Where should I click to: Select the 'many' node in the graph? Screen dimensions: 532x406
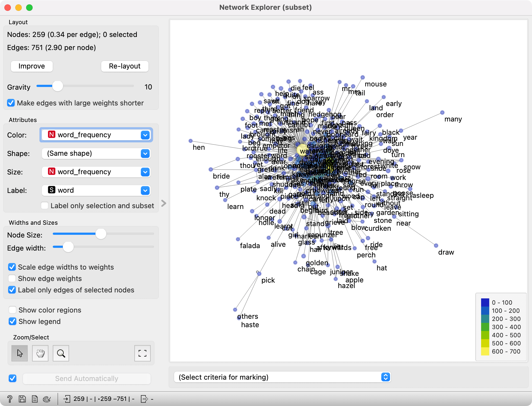(442, 113)
